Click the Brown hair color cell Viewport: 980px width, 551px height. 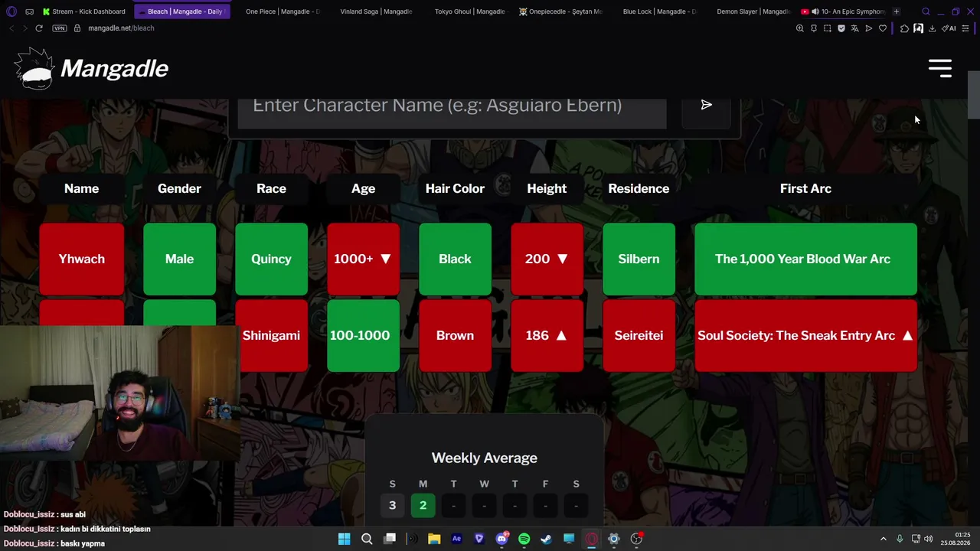[455, 335]
